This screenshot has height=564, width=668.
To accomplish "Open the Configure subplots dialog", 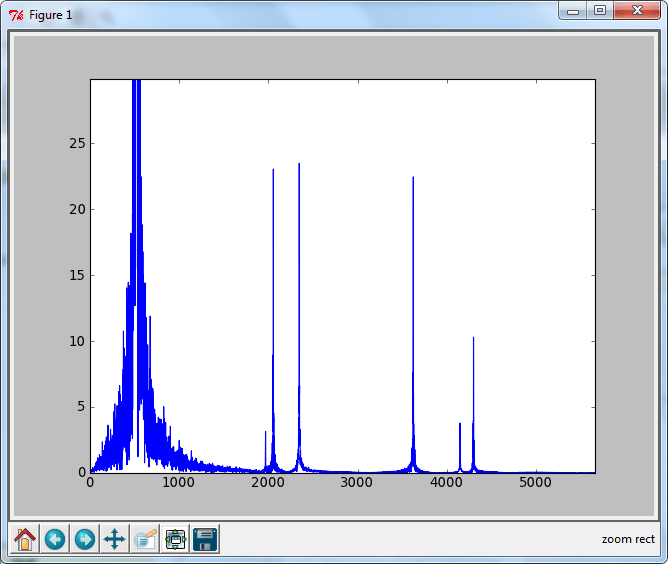I will click(x=175, y=540).
